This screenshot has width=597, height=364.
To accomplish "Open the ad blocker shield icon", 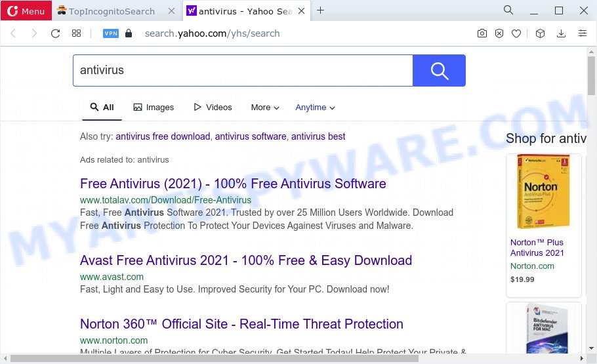I will pyautogui.click(x=499, y=33).
